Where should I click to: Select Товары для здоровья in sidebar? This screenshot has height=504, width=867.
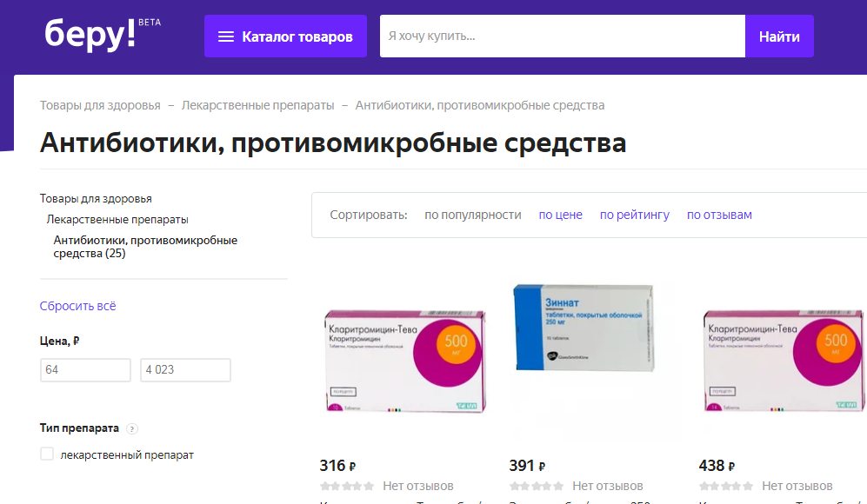[x=96, y=198]
